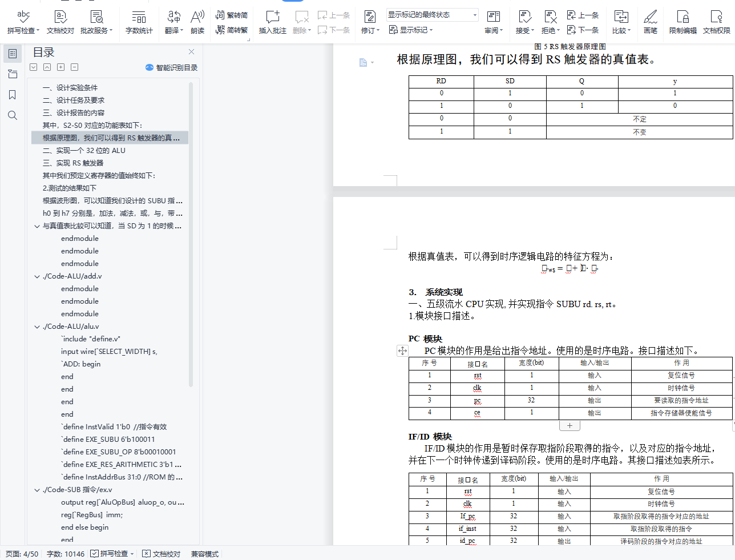Click IF/ID 模块 heading in document
The height and width of the screenshot is (560, 735).
(430, 436)
